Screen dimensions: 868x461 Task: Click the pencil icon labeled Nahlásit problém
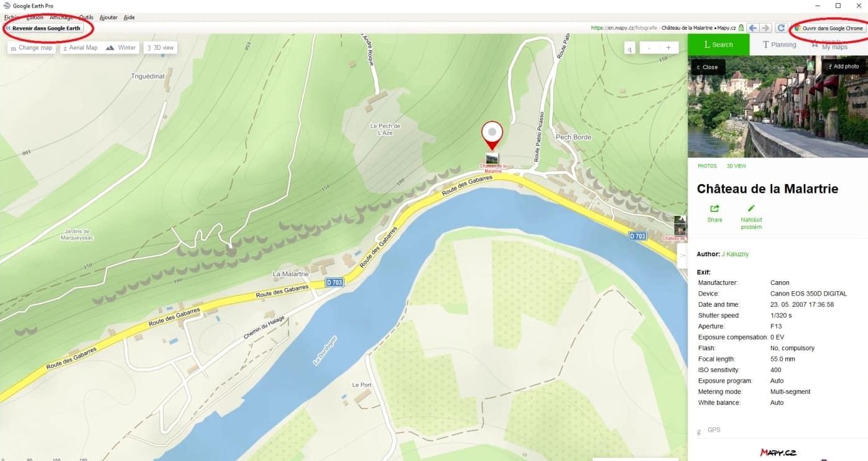pyautogui.click(x=751, y=209)
